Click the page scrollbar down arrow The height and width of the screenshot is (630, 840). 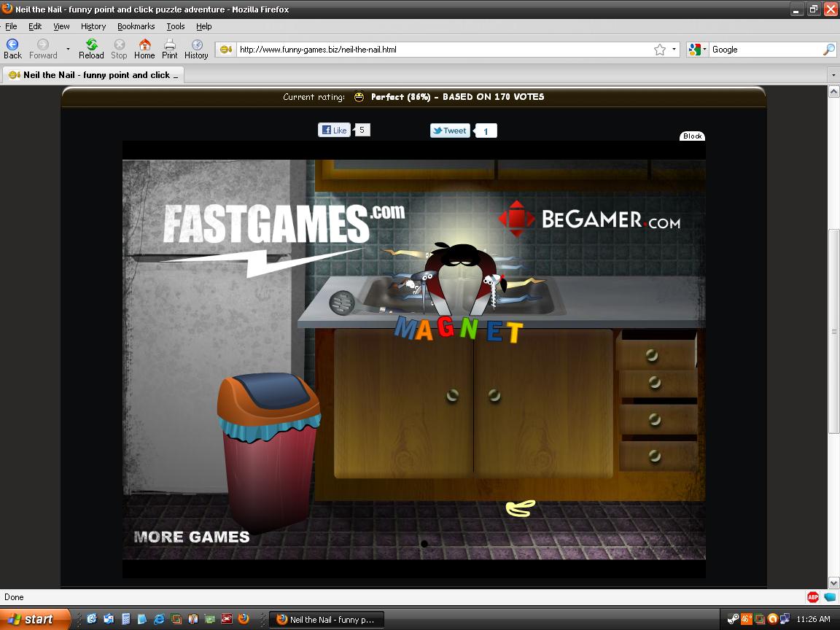coord(833,583)
